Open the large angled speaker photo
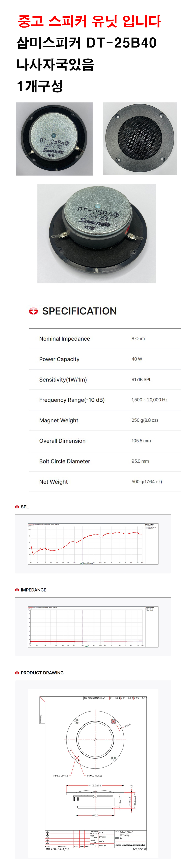187x868 pixels. coord(97,233)
